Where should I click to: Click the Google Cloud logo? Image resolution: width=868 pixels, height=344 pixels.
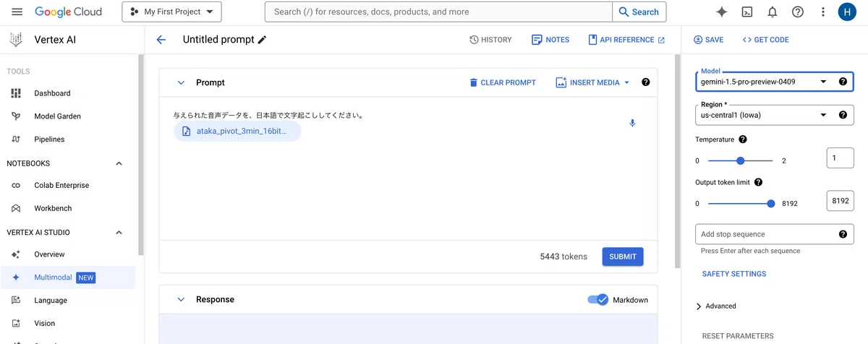point(69,12)
